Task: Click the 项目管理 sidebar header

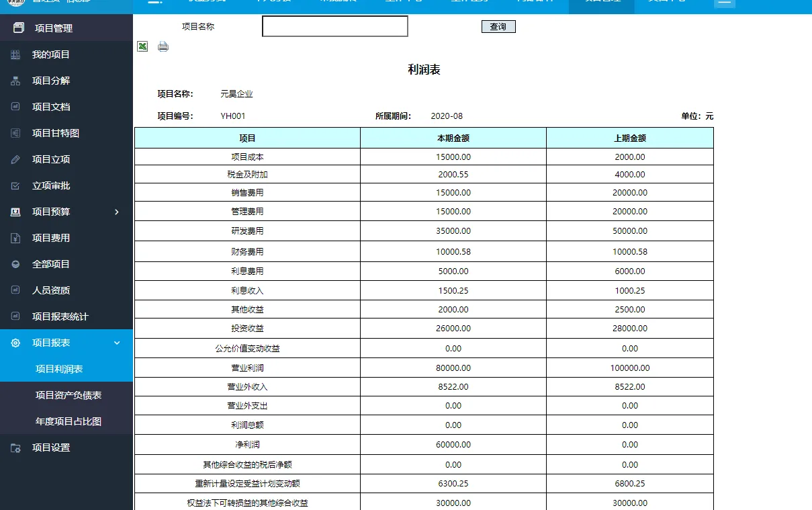Action: (54, 28)
